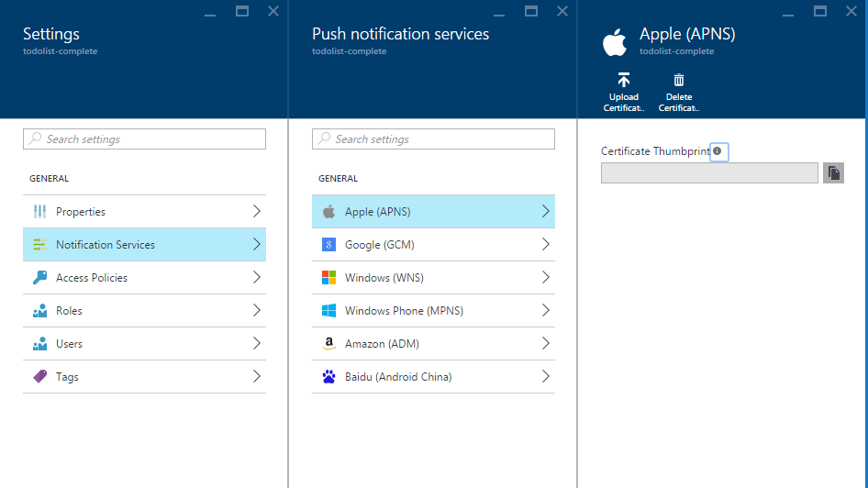Click the Apple logo in services list
868x488 pixels.
(328, 211)
